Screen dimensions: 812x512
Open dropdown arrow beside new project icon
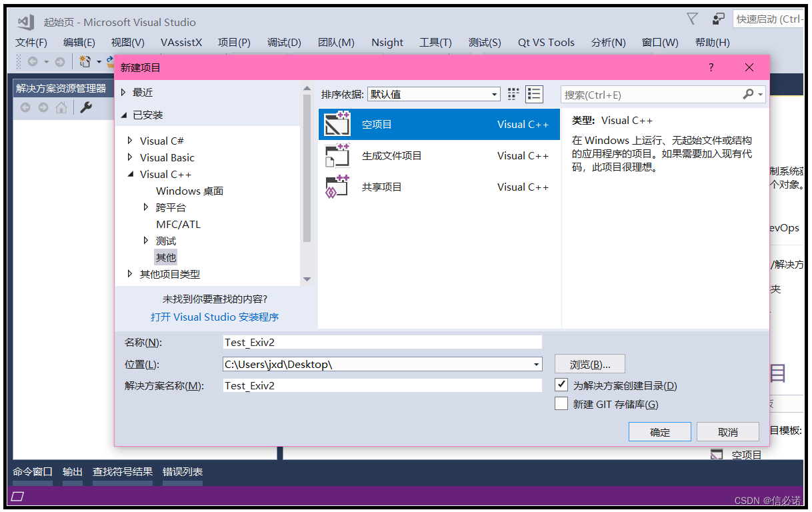99,62
